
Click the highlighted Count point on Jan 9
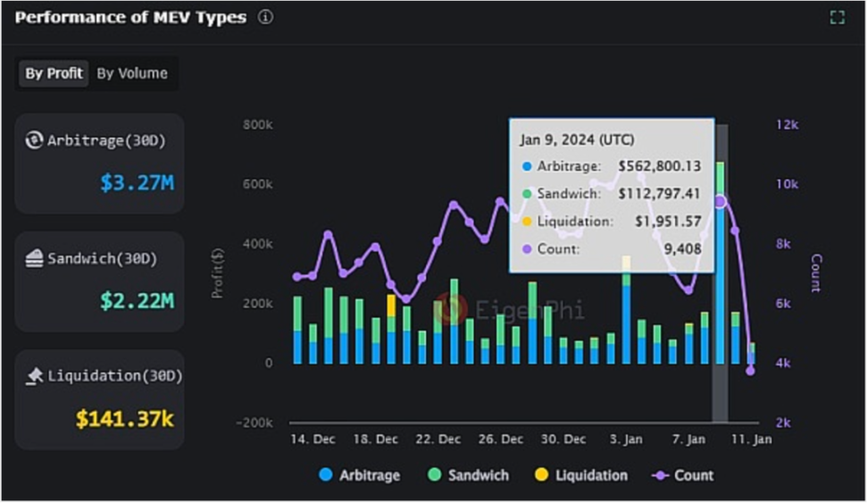(720, 202)
